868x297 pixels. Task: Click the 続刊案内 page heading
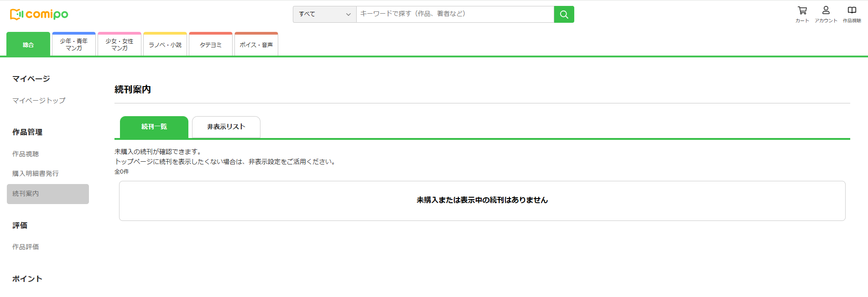click(x=133, y=90)
